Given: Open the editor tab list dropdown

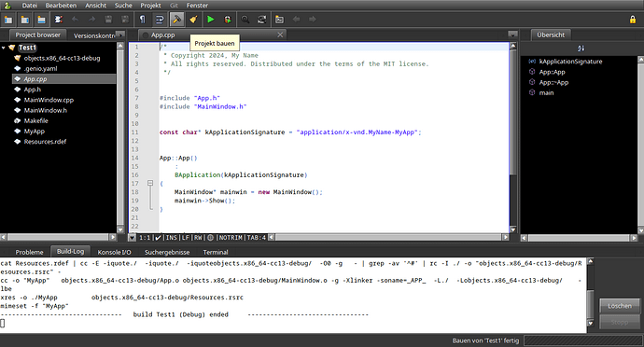Looking at the screenshot, I should click(x=512, y=35).
